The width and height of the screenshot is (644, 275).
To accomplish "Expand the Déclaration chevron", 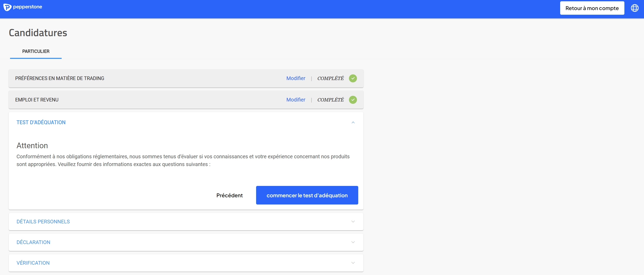I will tap(353, 242).
